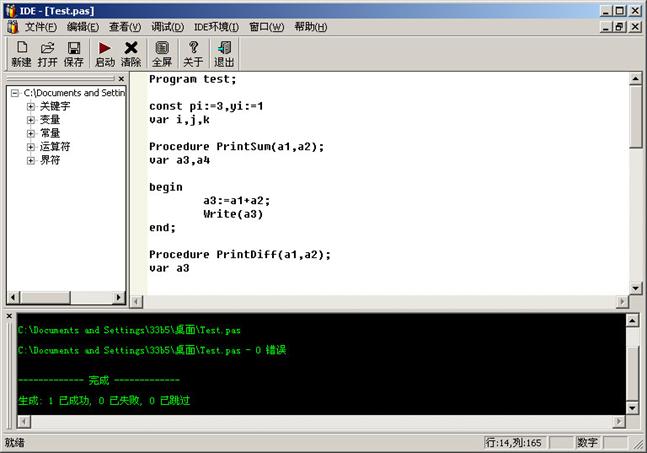The image size is (647, 453).
Task: Click code editor horizontal scroll right arrow
Action: pos(622,302)
